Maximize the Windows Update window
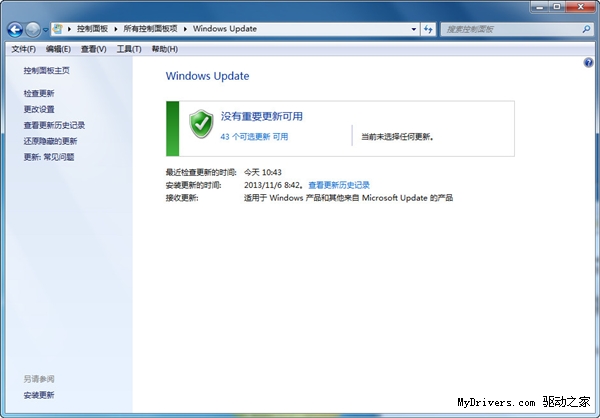This screenshot has height=418, width=600. (557, 7)
